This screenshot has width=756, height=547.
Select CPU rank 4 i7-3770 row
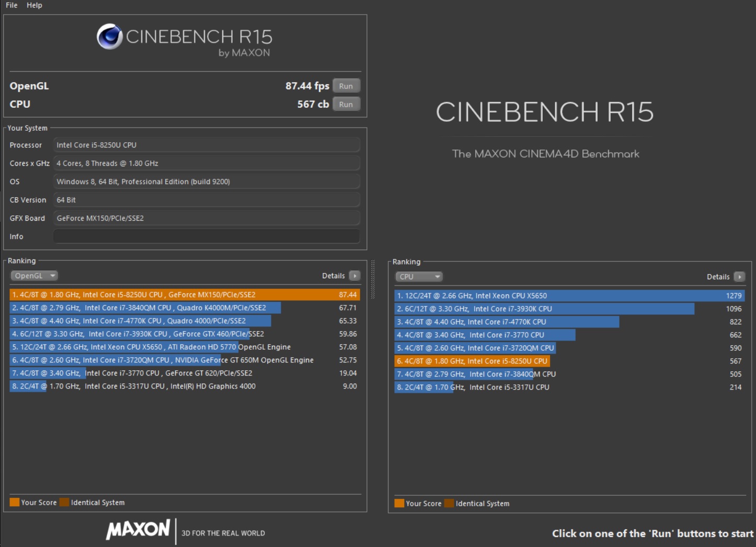click(x=569, y=335)
